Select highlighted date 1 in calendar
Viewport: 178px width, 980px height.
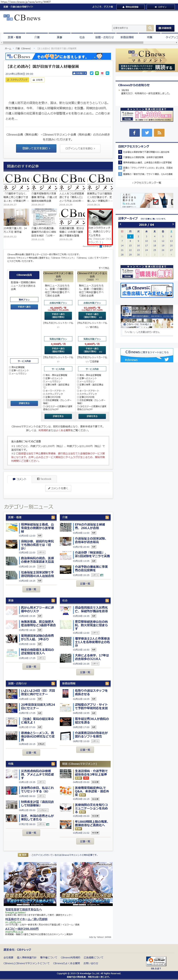click(x=130, y=236)
